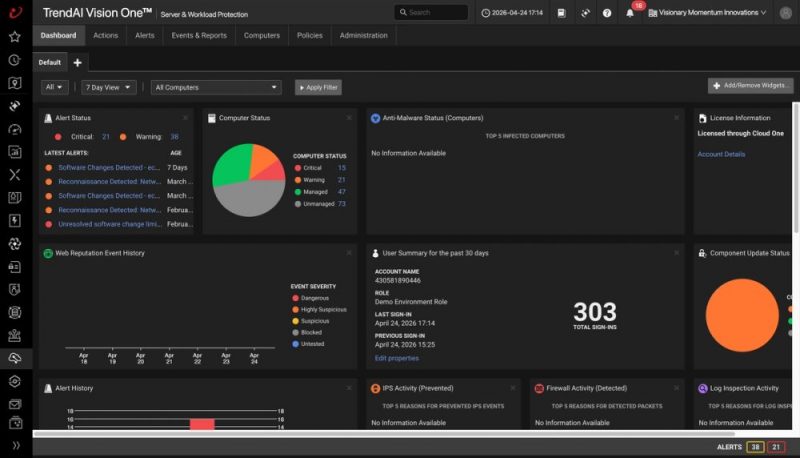Open the Events & Reports tab
Viewport: 800px width, 458px height.
click(x=199, y=35)
